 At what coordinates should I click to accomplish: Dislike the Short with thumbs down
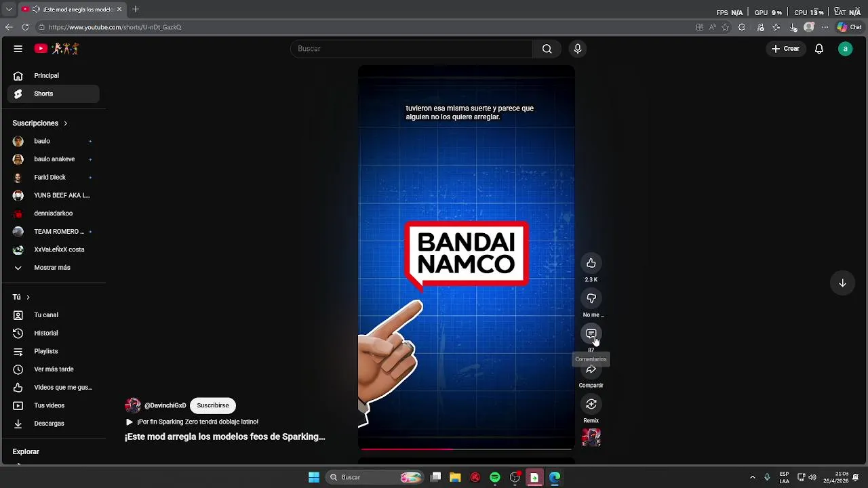tap(591, 298)
